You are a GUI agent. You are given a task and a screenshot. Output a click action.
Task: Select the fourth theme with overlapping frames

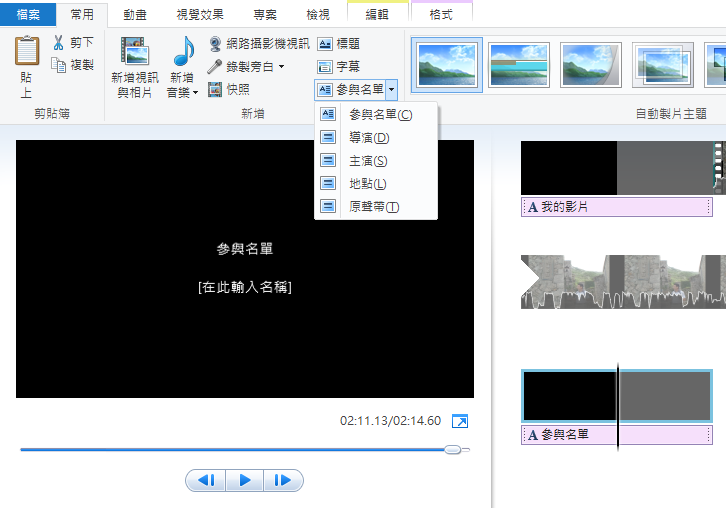pyautogui.click(x=663, y=65)
